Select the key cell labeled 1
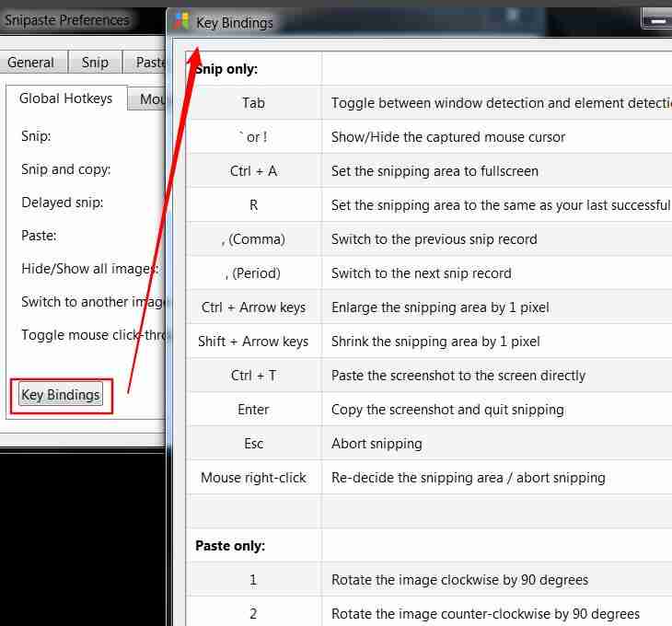 pyautogui.click(x=254, y=580)
